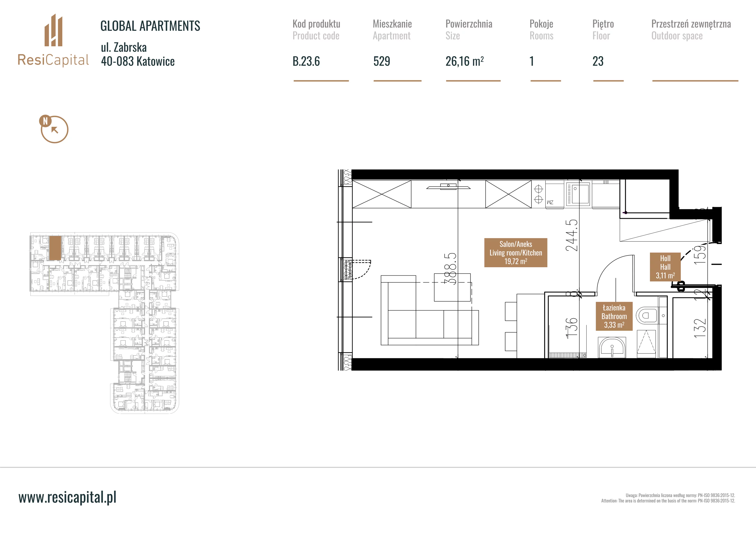
Task: Click the 'ZM' dishwasher label
Action: (550, 202)
